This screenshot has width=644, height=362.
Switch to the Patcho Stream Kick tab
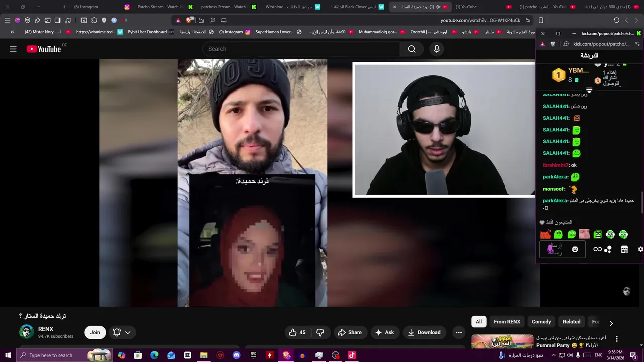(x=164, y=7)
